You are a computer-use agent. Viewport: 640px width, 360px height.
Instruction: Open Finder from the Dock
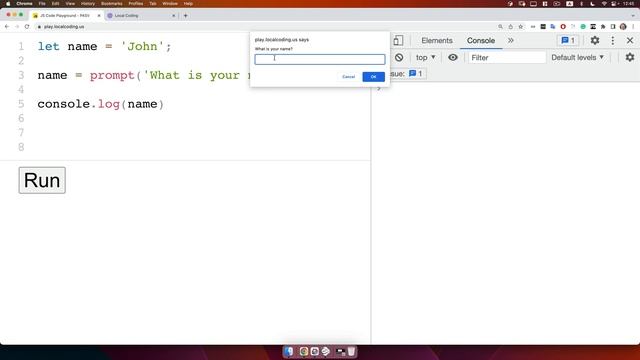(x=289, y=351)
